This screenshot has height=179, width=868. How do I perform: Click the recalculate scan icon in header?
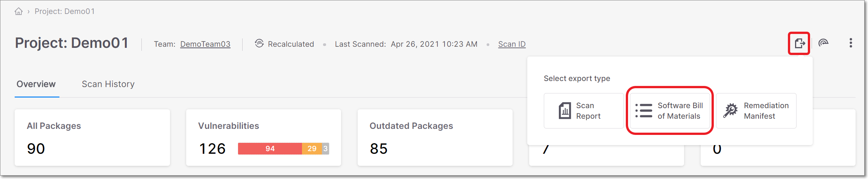[823, 43]
